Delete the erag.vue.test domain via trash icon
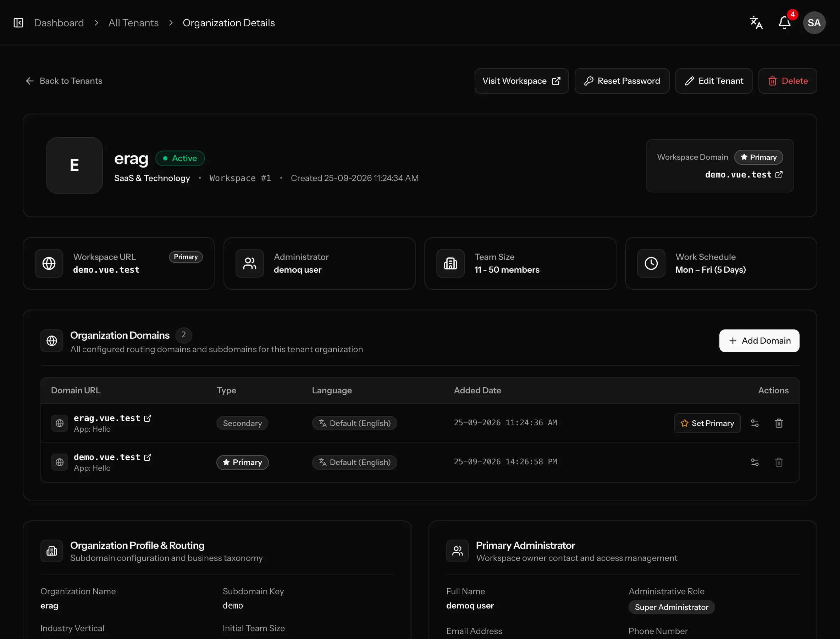The image size is (840, 639). tap(779, 423)
